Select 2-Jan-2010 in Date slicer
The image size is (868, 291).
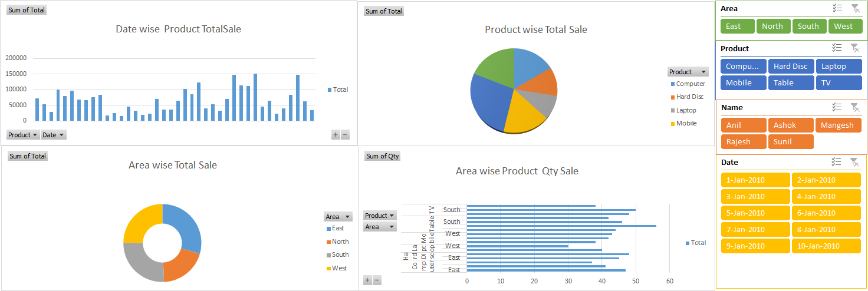tap(826, 180)
